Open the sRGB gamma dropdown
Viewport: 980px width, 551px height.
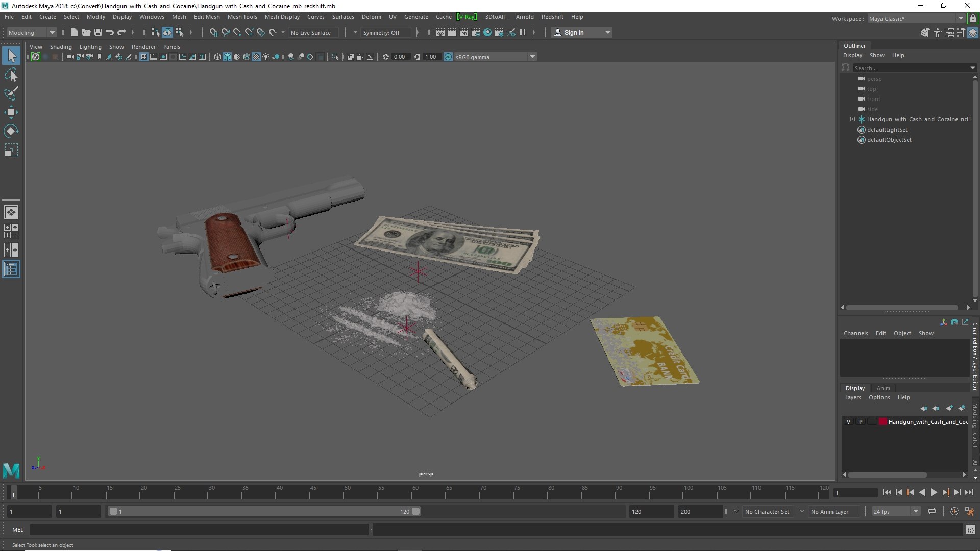[x=495, y=57]
